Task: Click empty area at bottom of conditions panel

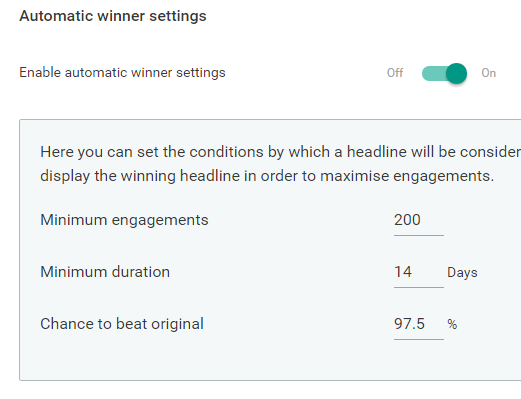Action: pyautogui.click(x=267, y=362)
